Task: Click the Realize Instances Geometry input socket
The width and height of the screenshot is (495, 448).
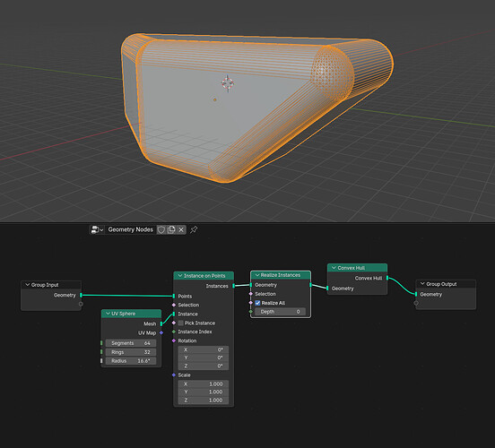Action: point(251,285)
